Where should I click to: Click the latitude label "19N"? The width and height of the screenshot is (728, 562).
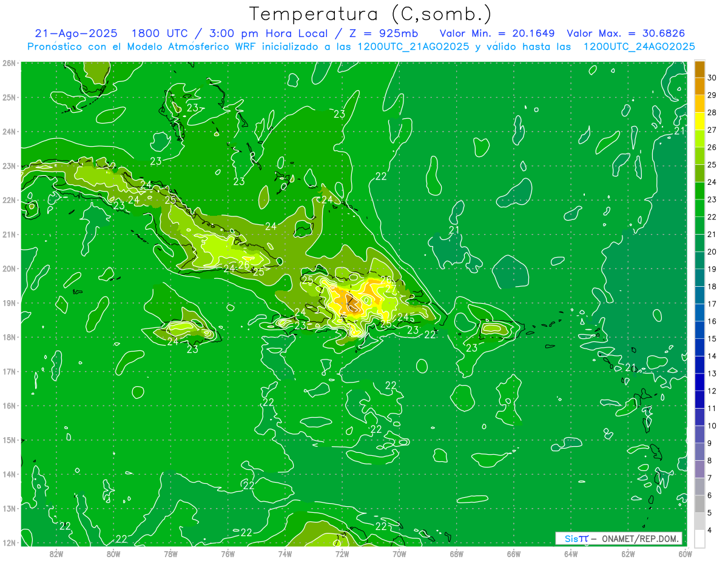coord(9,303)
